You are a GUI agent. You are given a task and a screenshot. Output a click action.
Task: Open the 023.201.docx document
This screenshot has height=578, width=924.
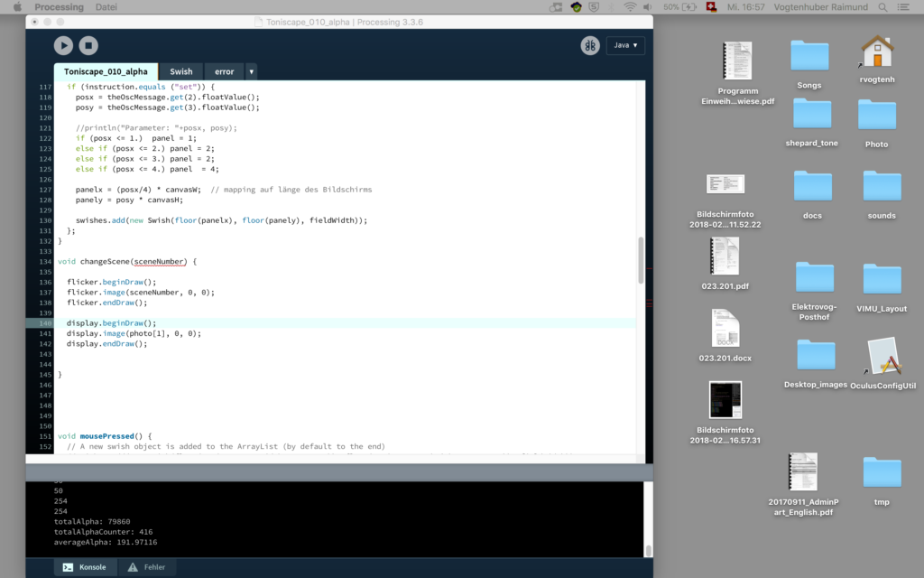click(x=725, y=330)
